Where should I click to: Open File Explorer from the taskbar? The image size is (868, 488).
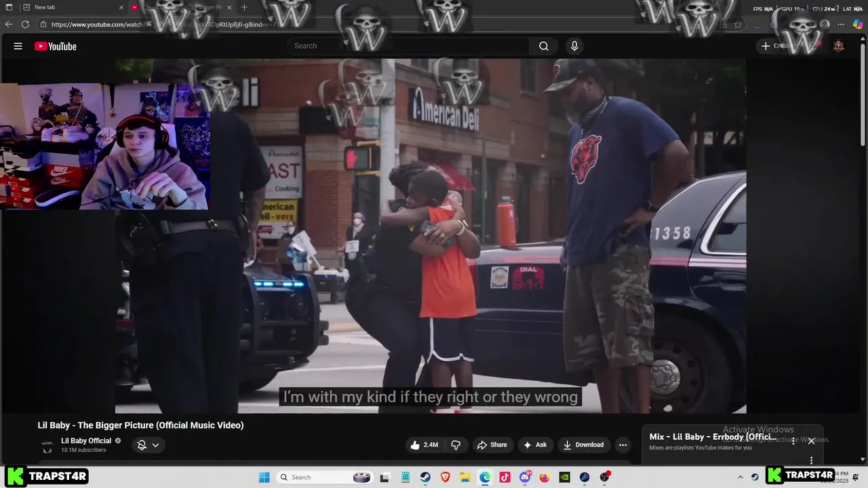pyautogui.click(x=465, y=477)
